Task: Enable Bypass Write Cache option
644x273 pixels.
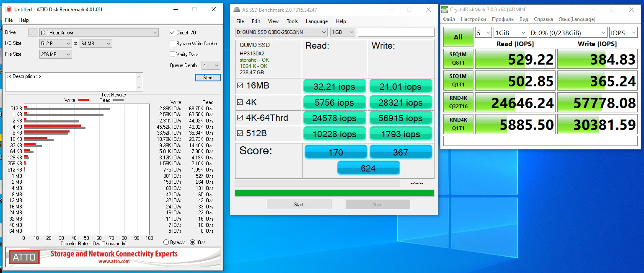Action: pos(172,44)
